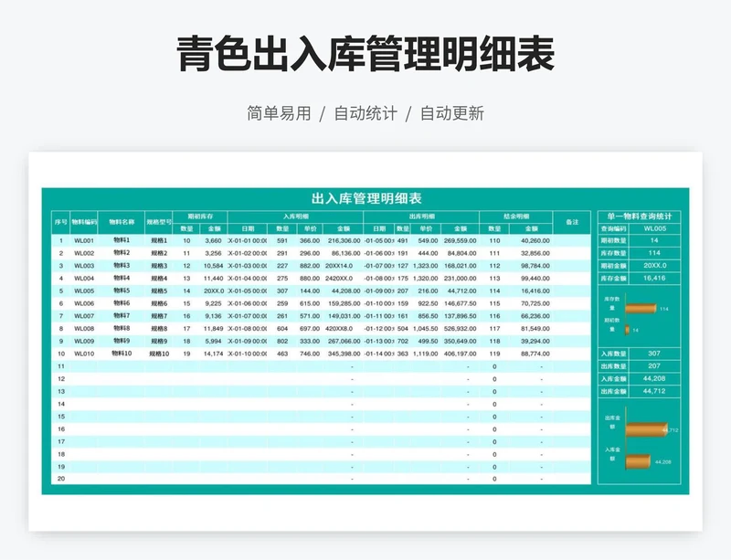The height and width of the screenshot is (560, 731).
Task: Click the 入库明细 group header
Action: (x=295, y=217)
